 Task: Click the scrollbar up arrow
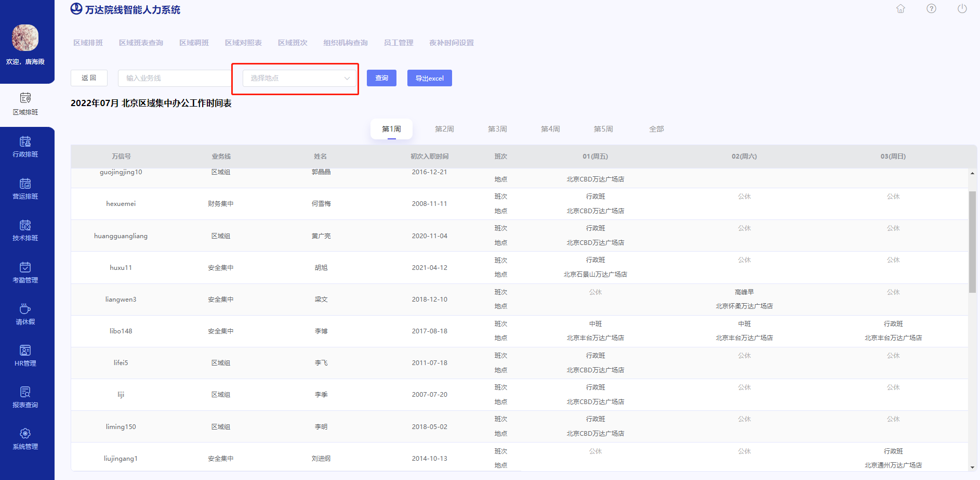pyautogui.click(x=972, y=173)
